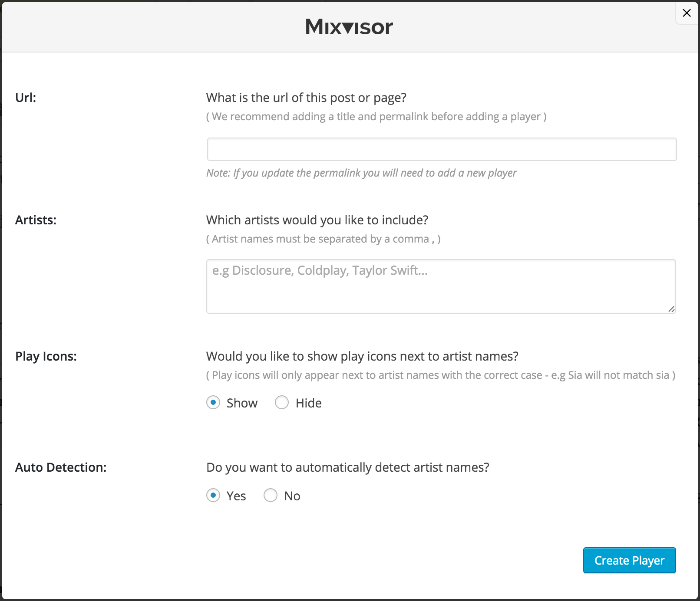Select Show for play icons

[x=213, y=403]
